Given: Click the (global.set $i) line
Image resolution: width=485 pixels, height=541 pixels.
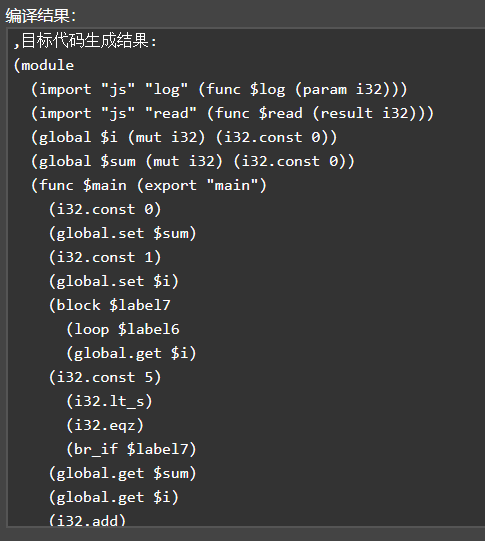Looking at the screenshot, I should [x=113, y=281].
